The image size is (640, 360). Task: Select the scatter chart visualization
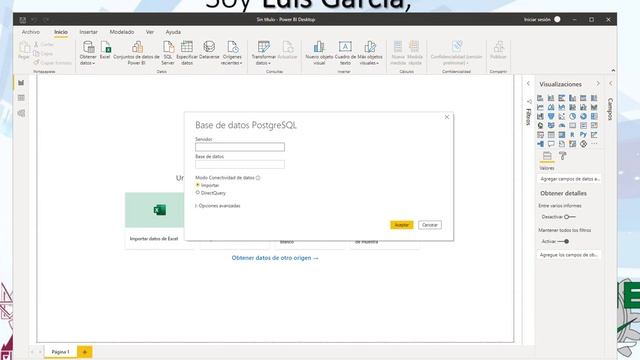562,116
